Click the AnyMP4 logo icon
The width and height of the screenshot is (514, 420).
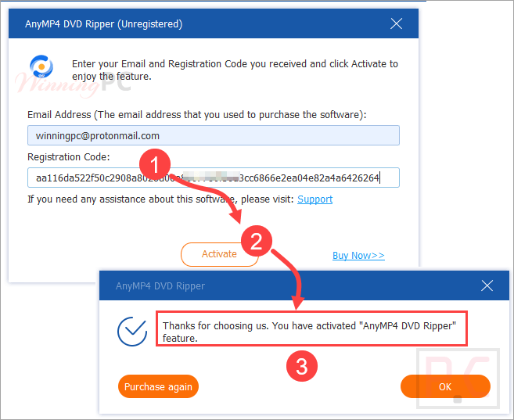[41, 66]
